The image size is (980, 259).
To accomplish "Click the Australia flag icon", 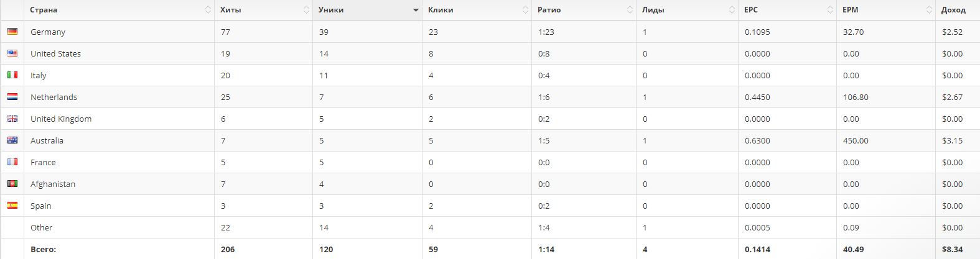I will click(x=12, y=140).
